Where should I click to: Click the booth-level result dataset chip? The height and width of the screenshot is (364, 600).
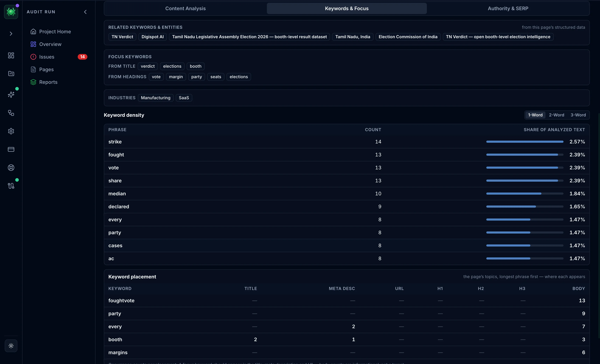pos(249,37)
